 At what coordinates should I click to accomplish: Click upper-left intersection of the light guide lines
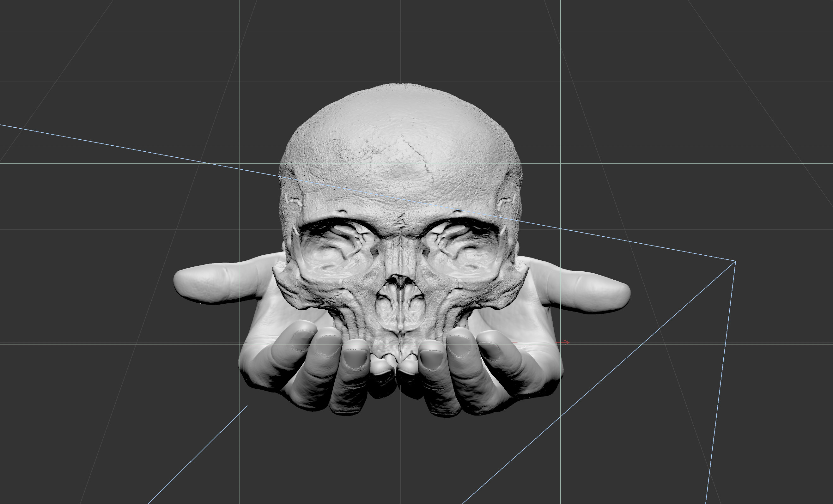[x=240, y=164]
